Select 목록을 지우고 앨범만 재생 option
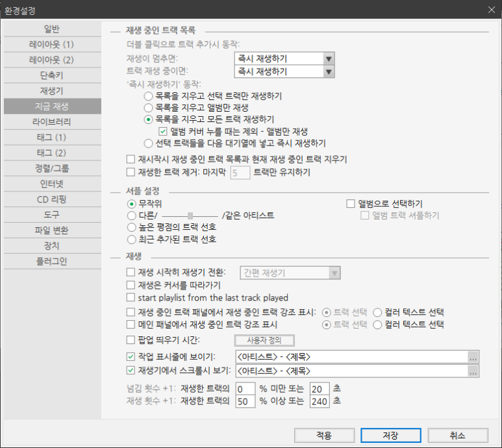 pyautogui.click(x=148, y=108)
